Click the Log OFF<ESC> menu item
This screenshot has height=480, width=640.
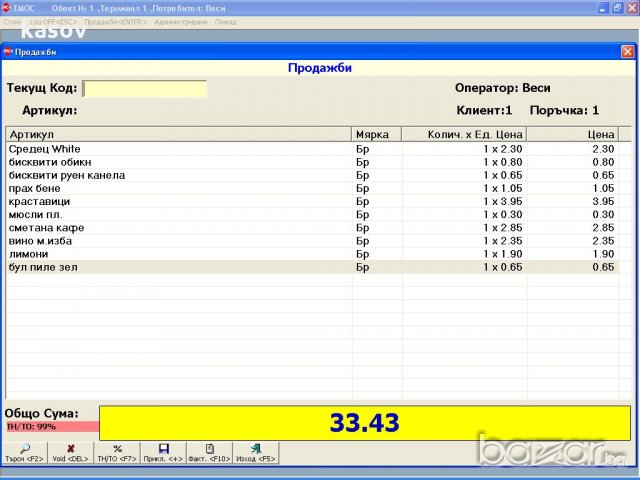pos(53,21)
